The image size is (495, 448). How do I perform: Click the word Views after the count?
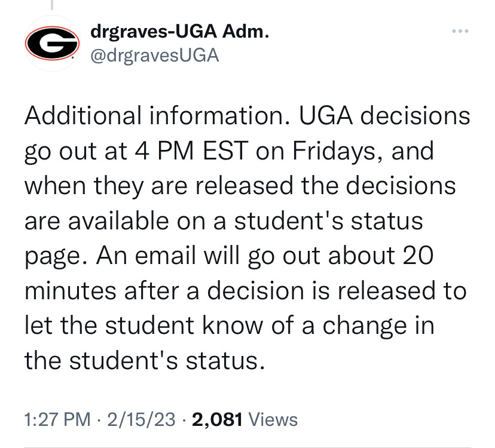pyautogui.click(x=272, y=419)
